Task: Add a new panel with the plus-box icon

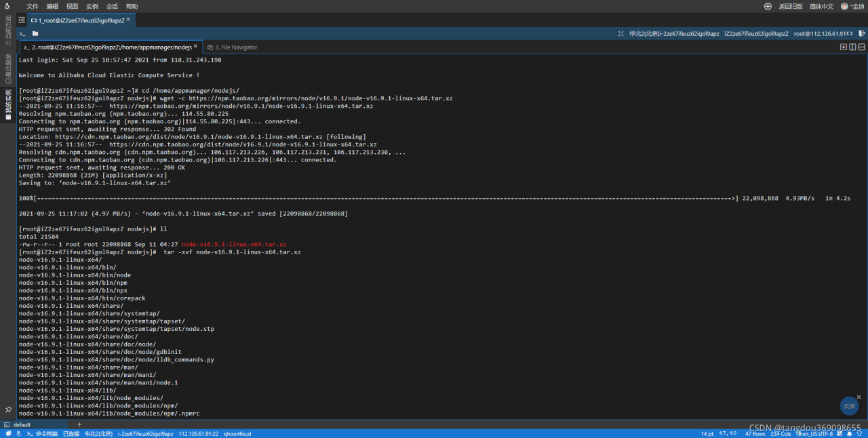Action: point(844,47)
